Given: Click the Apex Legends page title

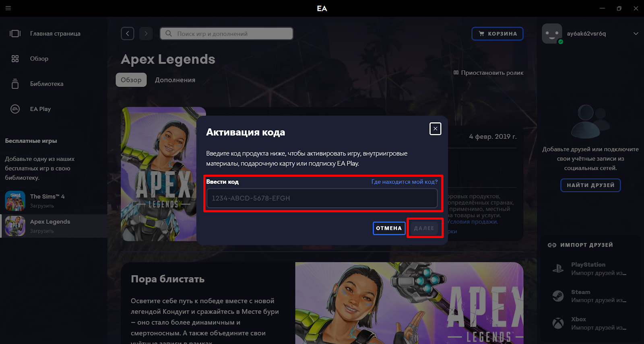Looking at the screenshot, I should click(168, 59).
